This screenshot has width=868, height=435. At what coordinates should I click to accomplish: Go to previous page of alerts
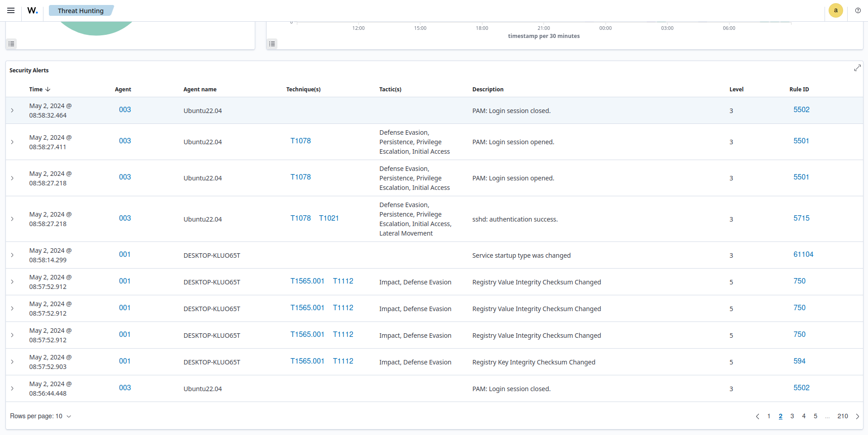click(757, 416)
